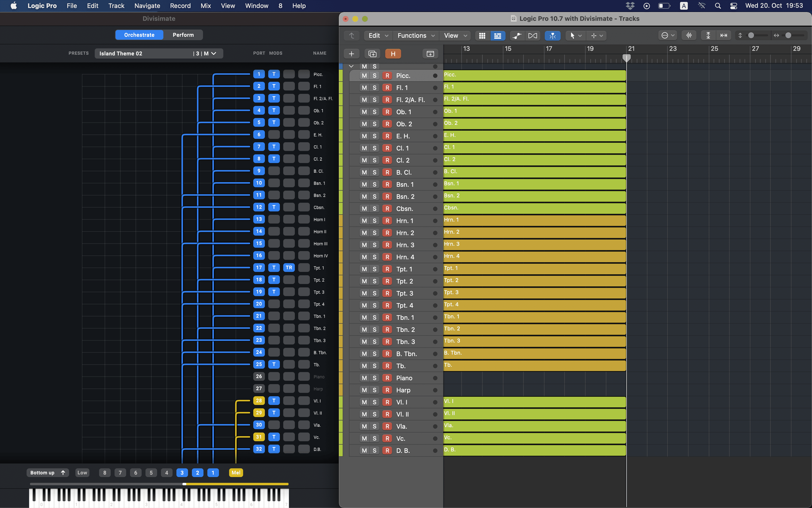
Task: Open the Track menu
Action: tap(116, 6)
